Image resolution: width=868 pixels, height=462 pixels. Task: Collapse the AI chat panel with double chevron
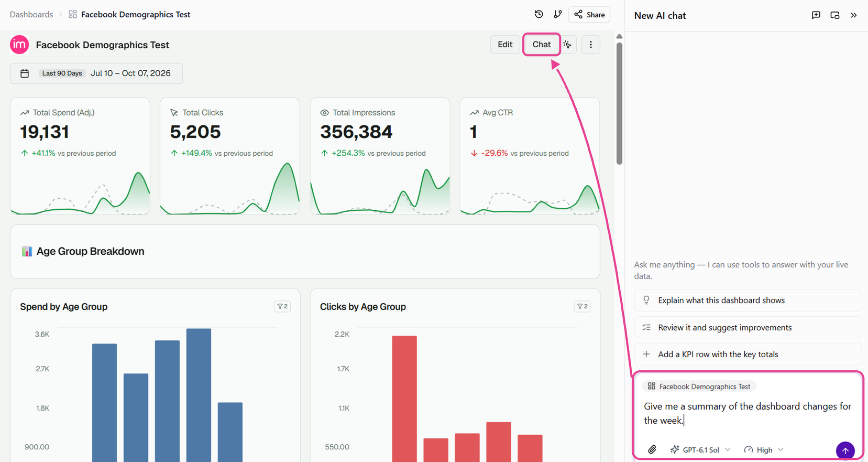(x=854, y=15)
